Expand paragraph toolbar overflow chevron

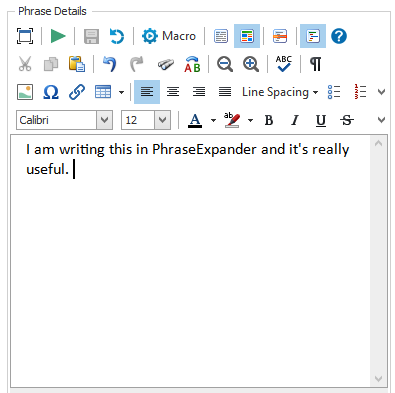[x=382, y=92]
